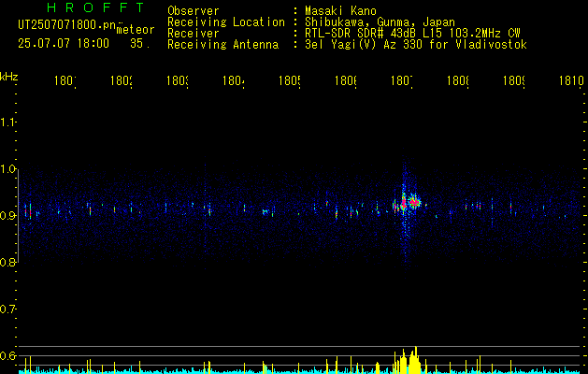Click the 1806 time axis marker
Viewport: 588px width, 374px height.
pyautogui.click(x=346, y=80)
